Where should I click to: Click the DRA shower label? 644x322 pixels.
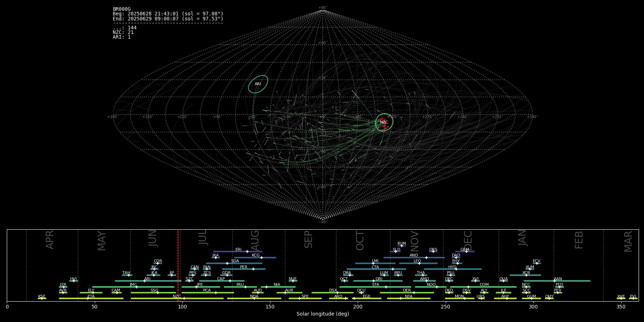(347, 273)
